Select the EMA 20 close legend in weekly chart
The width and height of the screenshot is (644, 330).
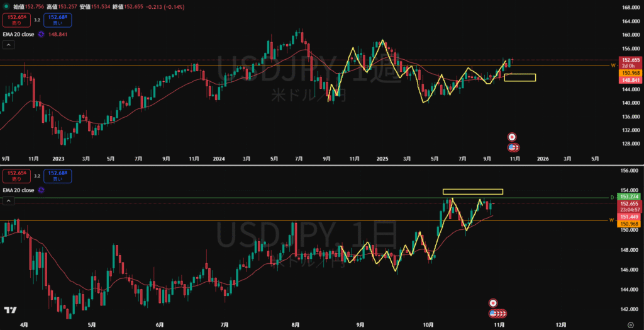pos(19,35)
